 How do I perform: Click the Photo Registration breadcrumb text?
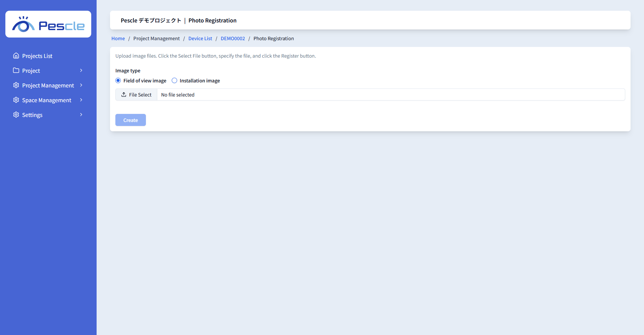coord(274,39)
